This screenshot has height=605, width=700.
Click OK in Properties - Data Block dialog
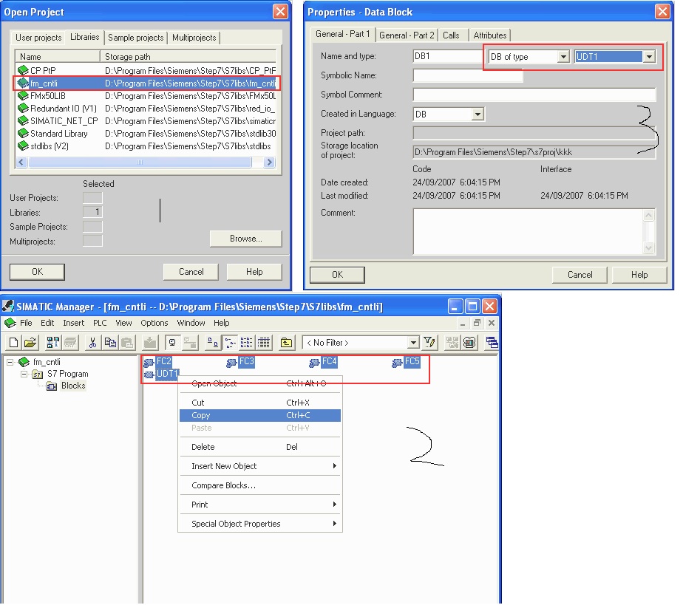tap(338, 275)
